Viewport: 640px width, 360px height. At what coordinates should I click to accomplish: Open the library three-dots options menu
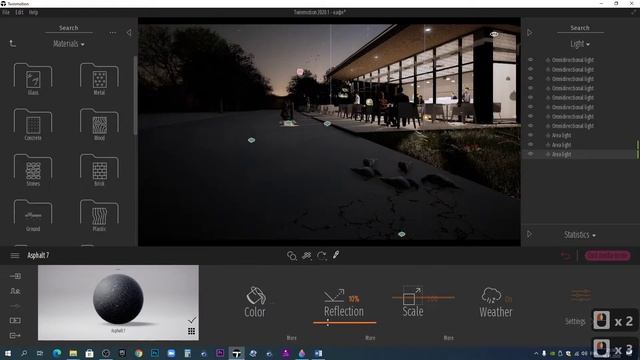click(113, 33)
